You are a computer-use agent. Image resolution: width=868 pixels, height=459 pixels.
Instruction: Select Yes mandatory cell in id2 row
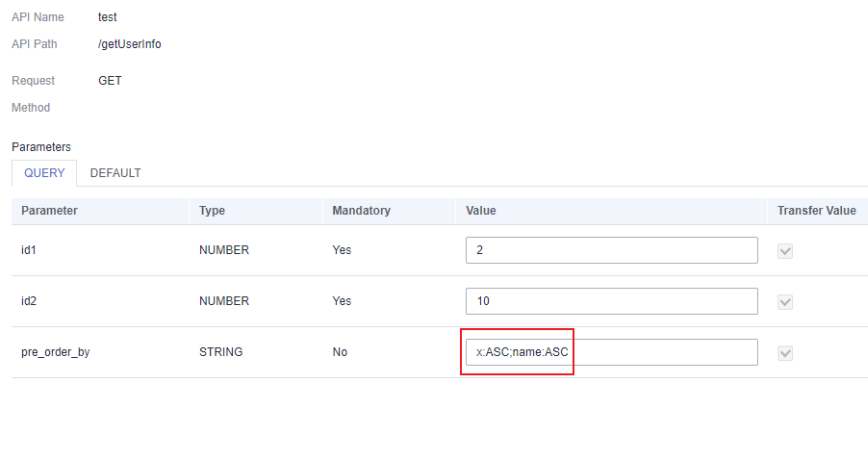tap(342, 301)
